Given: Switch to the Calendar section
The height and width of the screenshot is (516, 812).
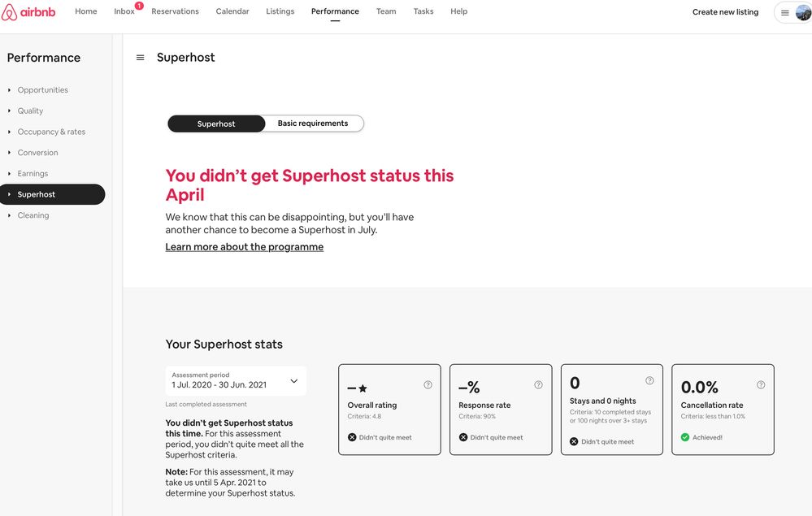Looking at the screenshot, I should 232,11.
